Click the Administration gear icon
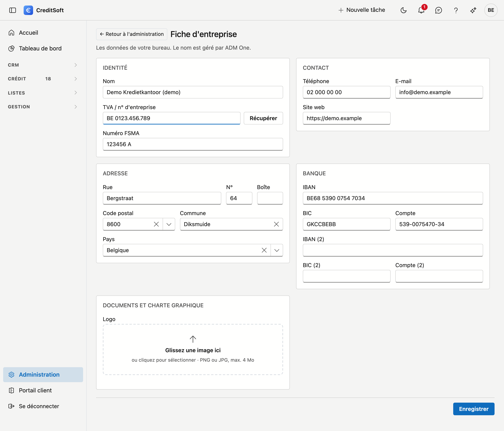504x431 pixels. tap(11, 374)
